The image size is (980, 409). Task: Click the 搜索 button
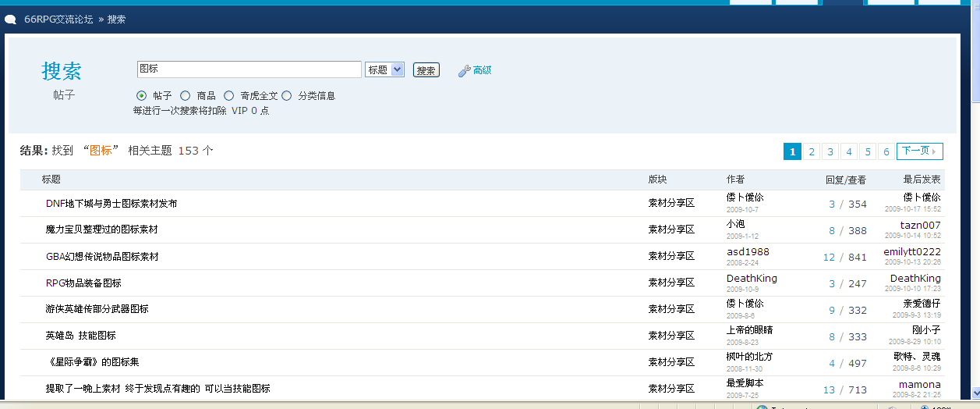click(426, 70)
